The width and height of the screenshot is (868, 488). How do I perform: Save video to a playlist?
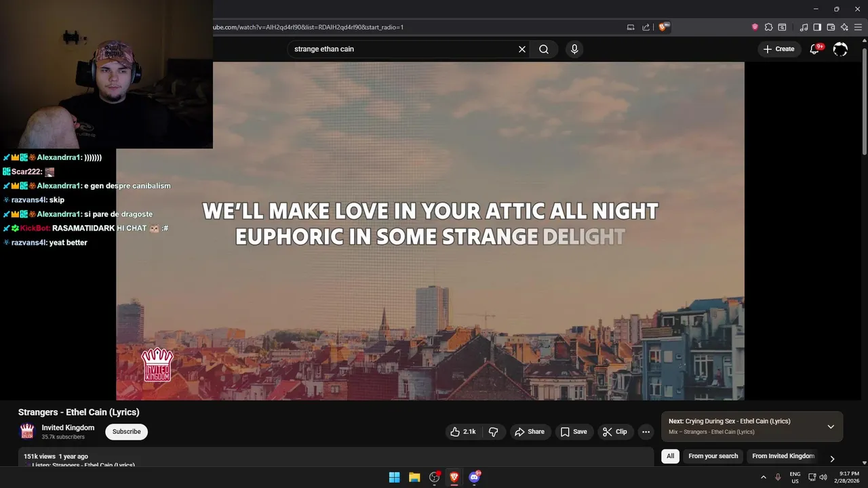(x=574, y=432)
